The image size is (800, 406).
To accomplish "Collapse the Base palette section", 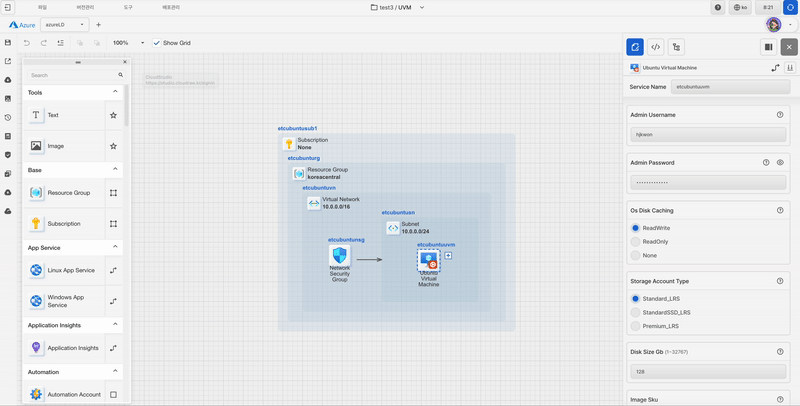I will click(x=115, y=169).
